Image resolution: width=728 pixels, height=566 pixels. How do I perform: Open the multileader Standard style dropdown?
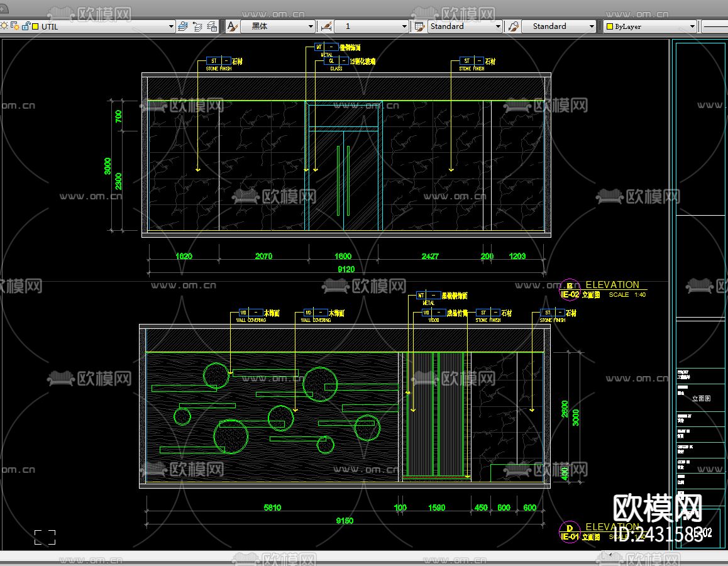558,26
